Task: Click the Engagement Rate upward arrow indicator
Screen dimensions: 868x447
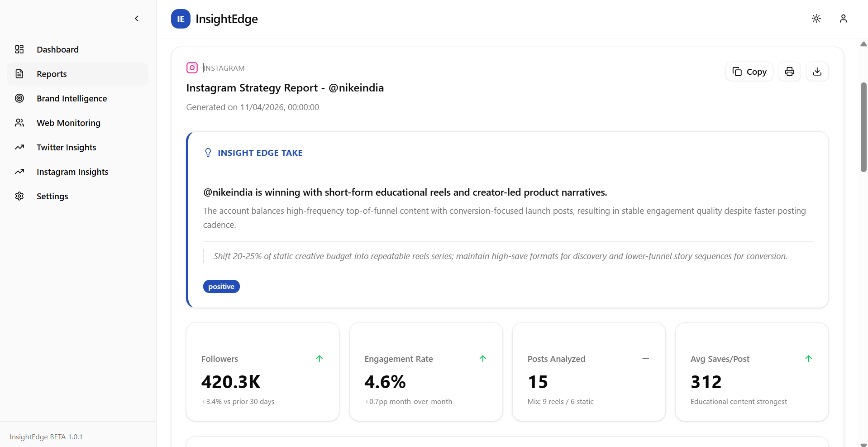Action: pos(482,358)
